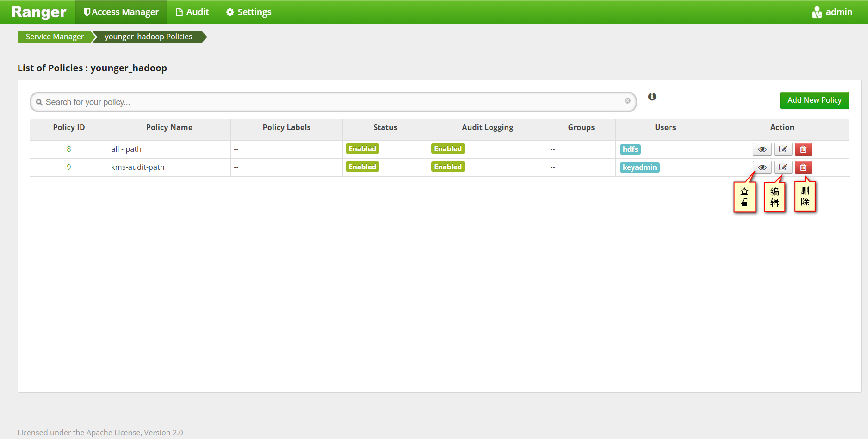This screenshot has height=439, width=868.
Task: Open Service Manager from the breadcrumb
Action: coord(55,37)
